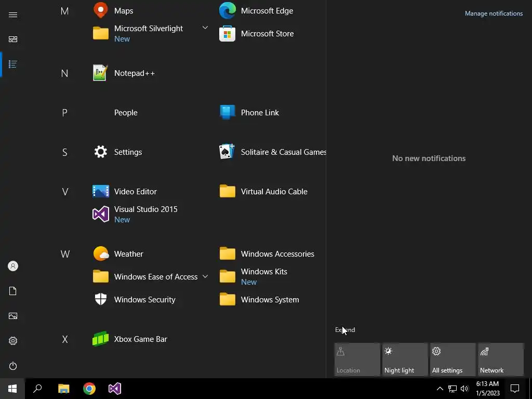Click the Power button in Start
Viewport: 532px width, 399px height.
coord(13,366)
